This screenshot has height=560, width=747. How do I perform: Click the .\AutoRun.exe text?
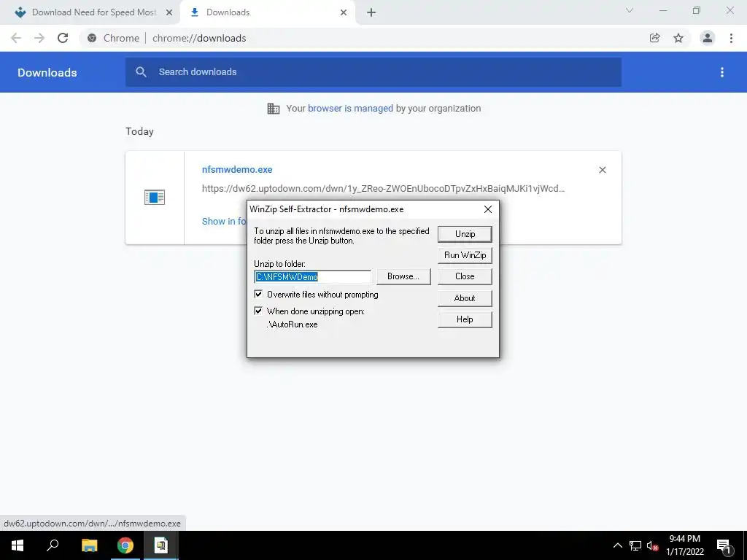(x=292, y=324)
